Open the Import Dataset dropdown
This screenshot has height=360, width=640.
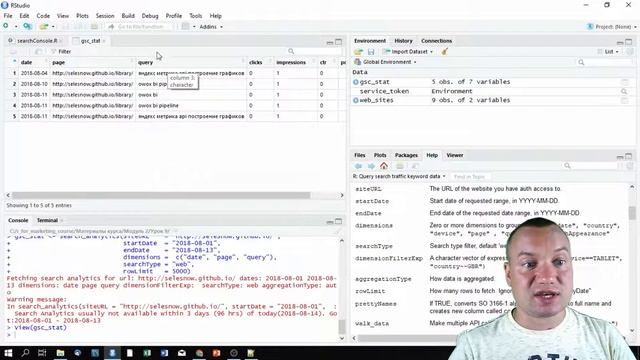pos(408,52)
